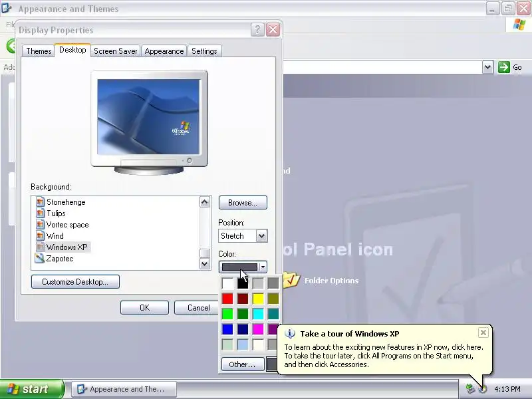This screenshot has width=532, height=399.
Task: Click Other... in color palette
Action: 242,364
